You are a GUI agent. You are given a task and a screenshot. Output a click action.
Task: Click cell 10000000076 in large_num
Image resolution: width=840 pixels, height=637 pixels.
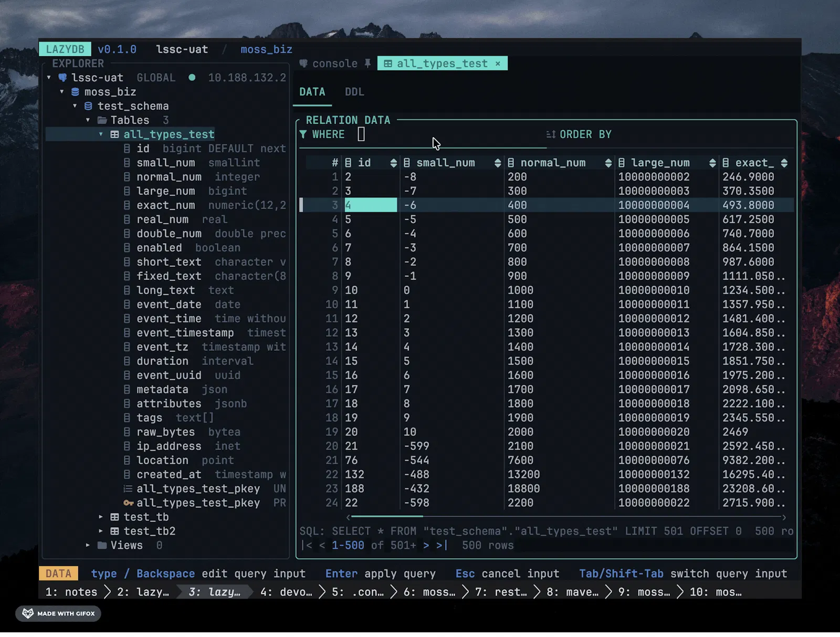click(x=654, y=461)
